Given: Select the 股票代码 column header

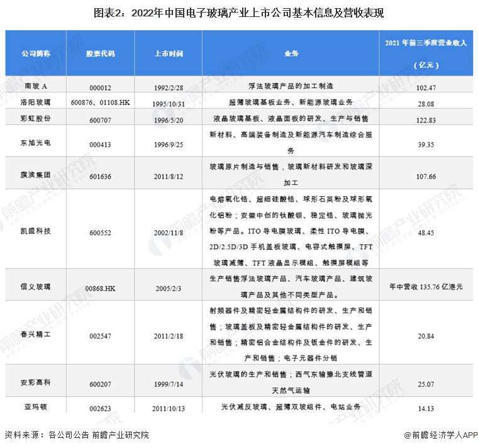Looking at the screenshot, I should pyautogui.click(x=100, y=53).
